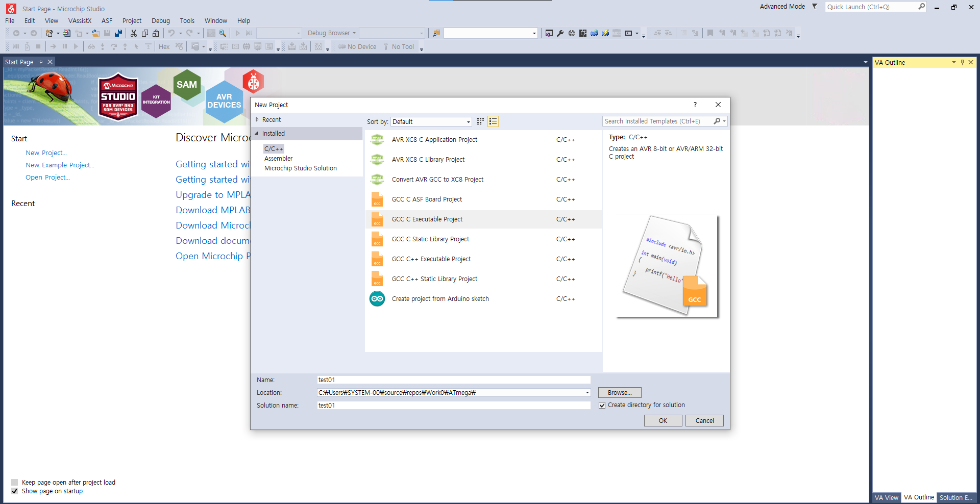This screenshot has height=504, width=980.
Task: Open the Tools menu
Action: (187, 21)
